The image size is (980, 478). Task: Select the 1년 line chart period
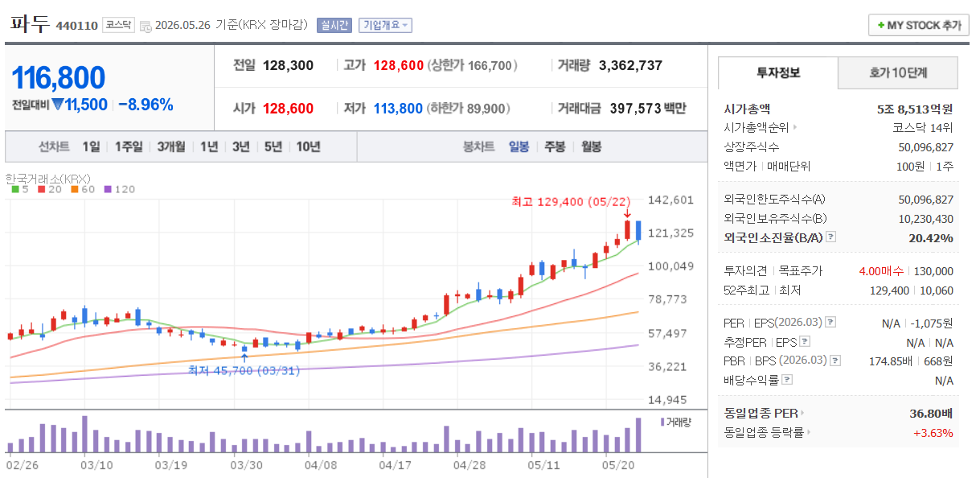(209, 146)
